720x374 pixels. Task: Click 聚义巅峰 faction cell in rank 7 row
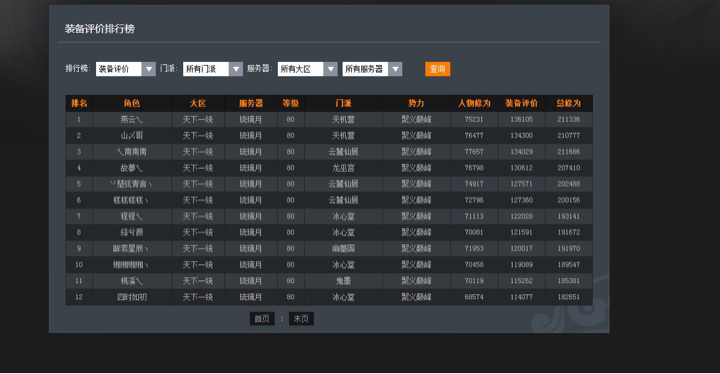point(416,216)
